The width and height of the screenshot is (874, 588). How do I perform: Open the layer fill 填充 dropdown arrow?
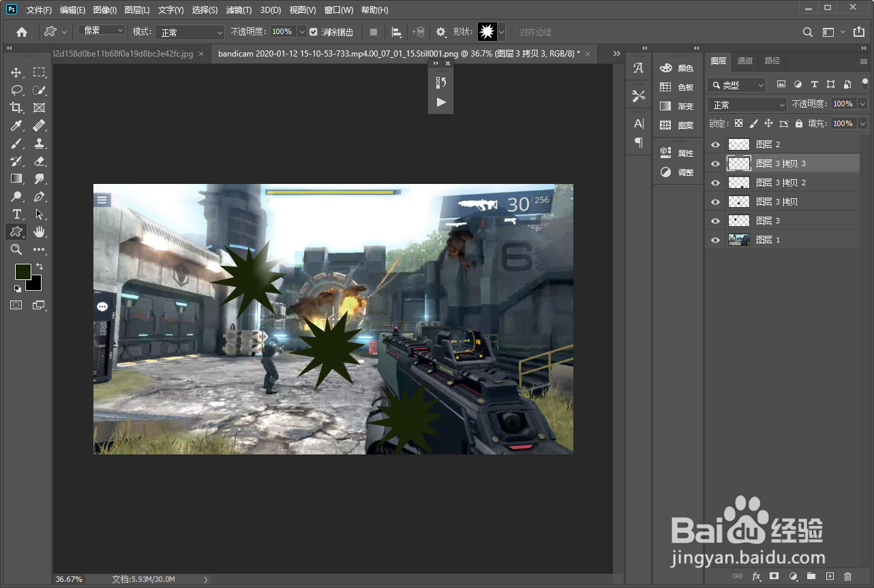[x=862, y=123]
